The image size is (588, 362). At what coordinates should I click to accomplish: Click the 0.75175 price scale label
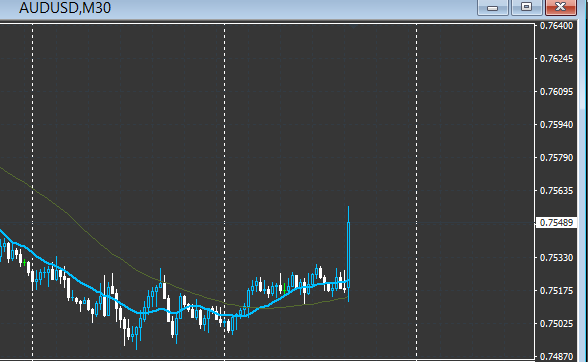(x=556, y=291)
